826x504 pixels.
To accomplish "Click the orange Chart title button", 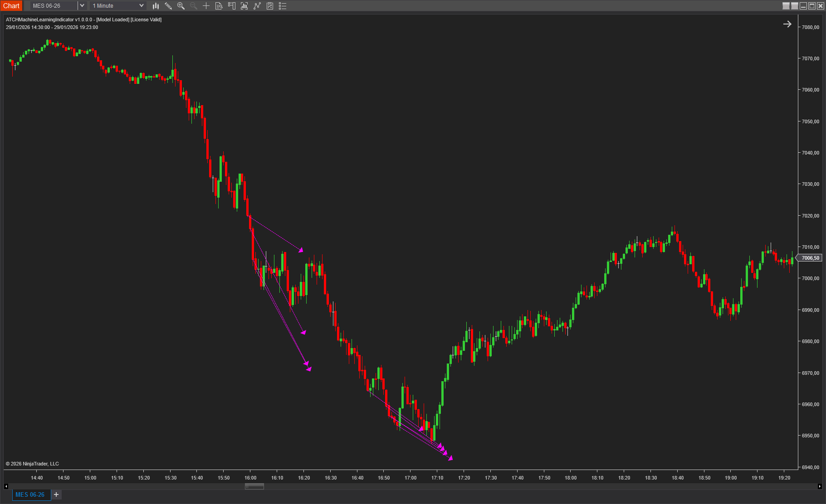I will click(11, 6).
